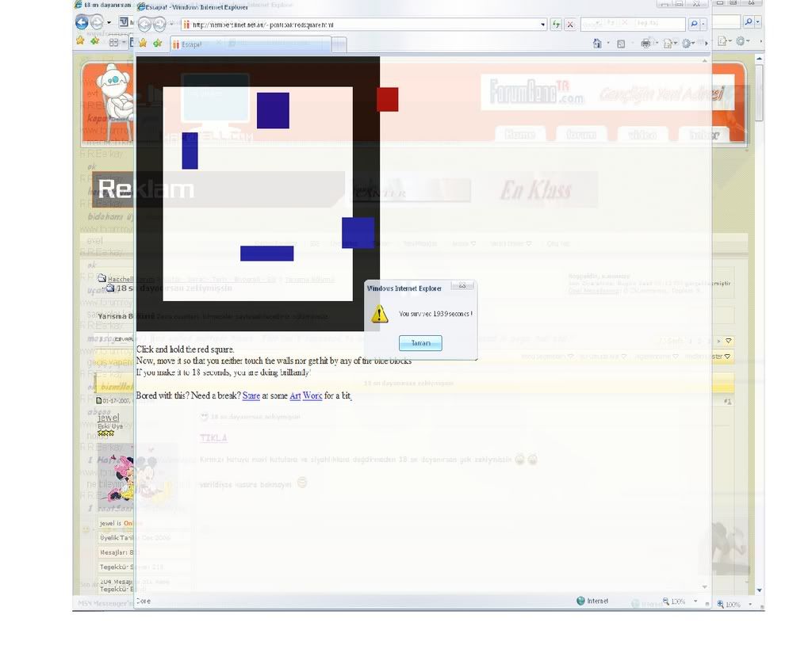Open the Page menu icon in Escapa! window
Screen dimensions: 812x649
click(668, 44)
